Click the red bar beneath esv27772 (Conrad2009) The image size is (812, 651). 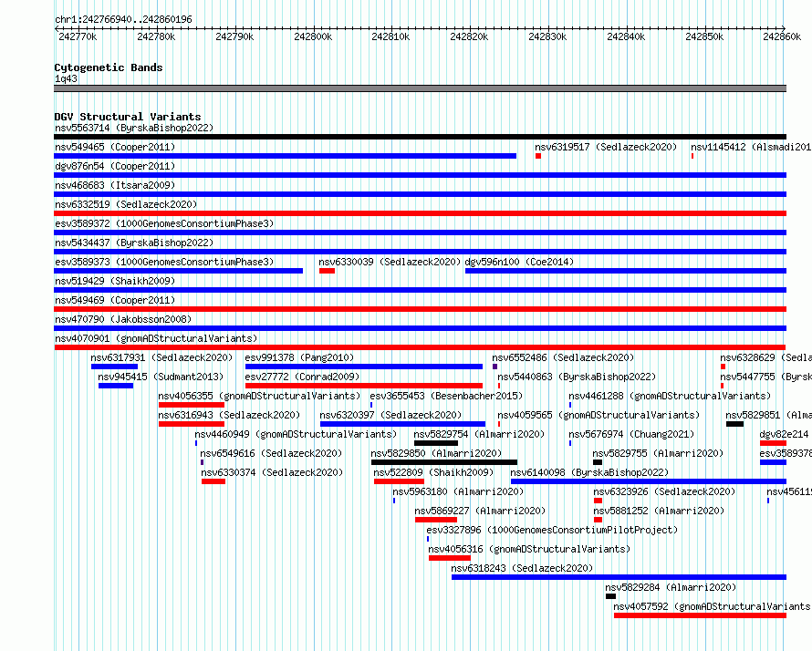[364, 386]
